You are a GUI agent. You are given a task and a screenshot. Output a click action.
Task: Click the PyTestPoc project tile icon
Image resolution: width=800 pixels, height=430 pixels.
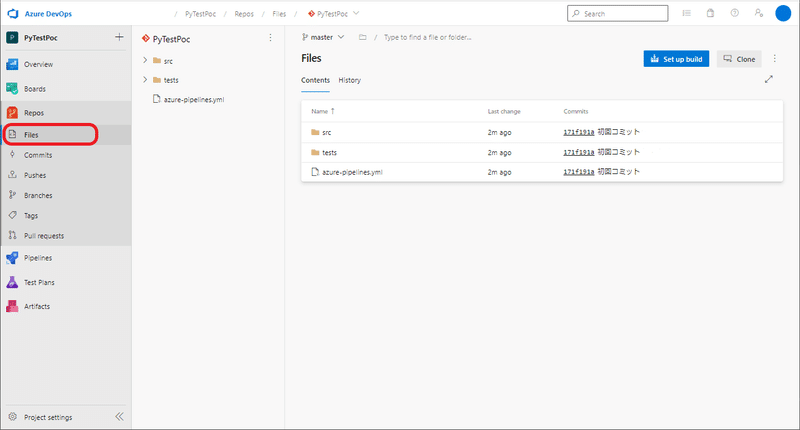(12, 38)
